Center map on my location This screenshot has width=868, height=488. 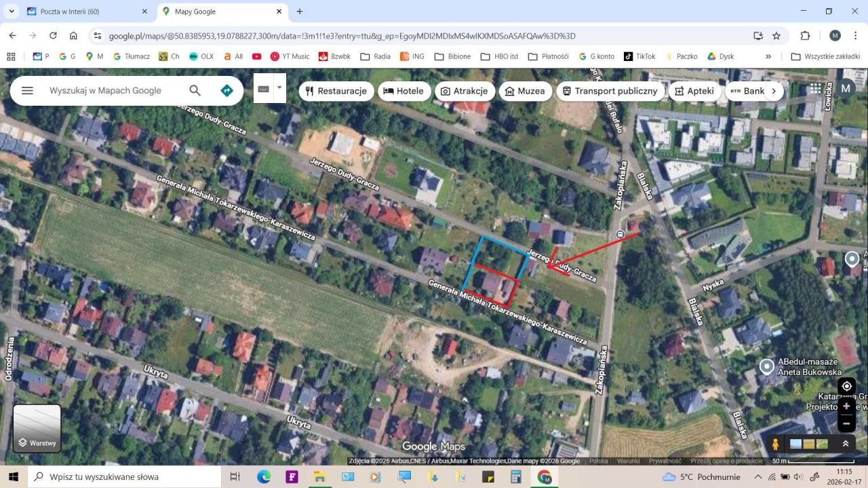(x=846, y=386)
